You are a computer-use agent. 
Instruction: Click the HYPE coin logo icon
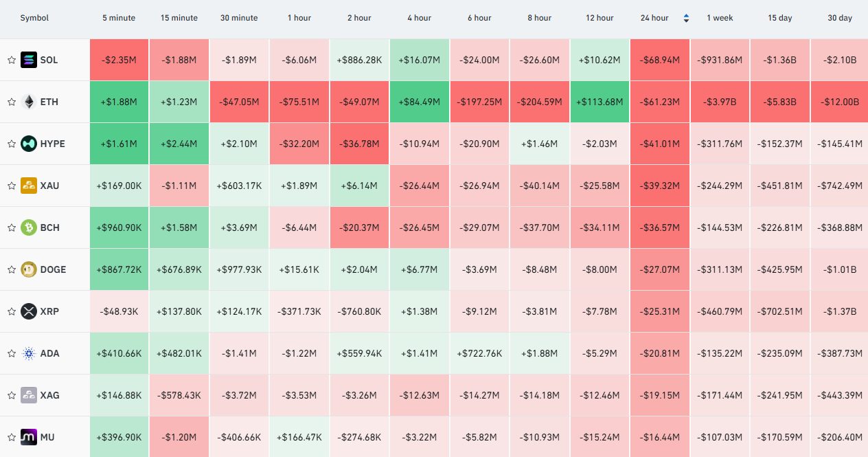(29, 144)
